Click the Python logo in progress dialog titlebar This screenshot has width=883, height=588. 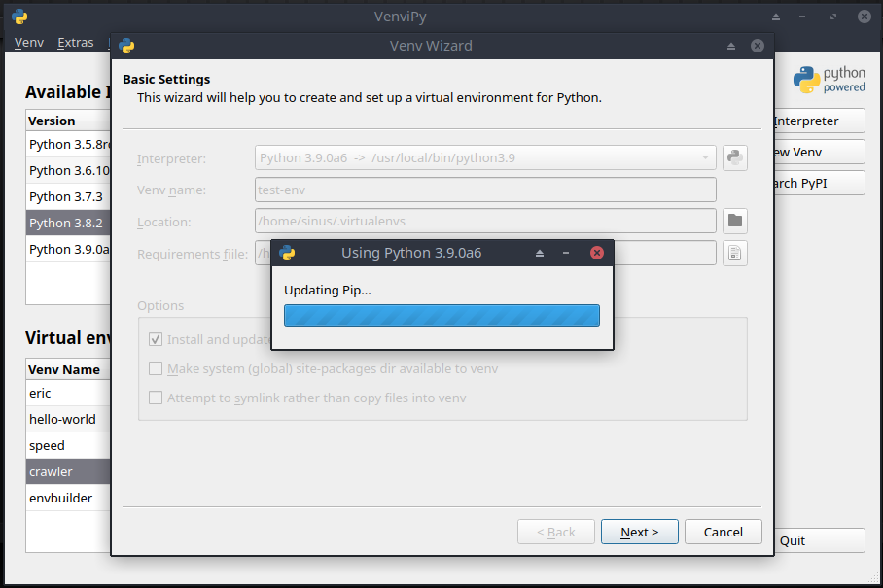tap(287, 253)
